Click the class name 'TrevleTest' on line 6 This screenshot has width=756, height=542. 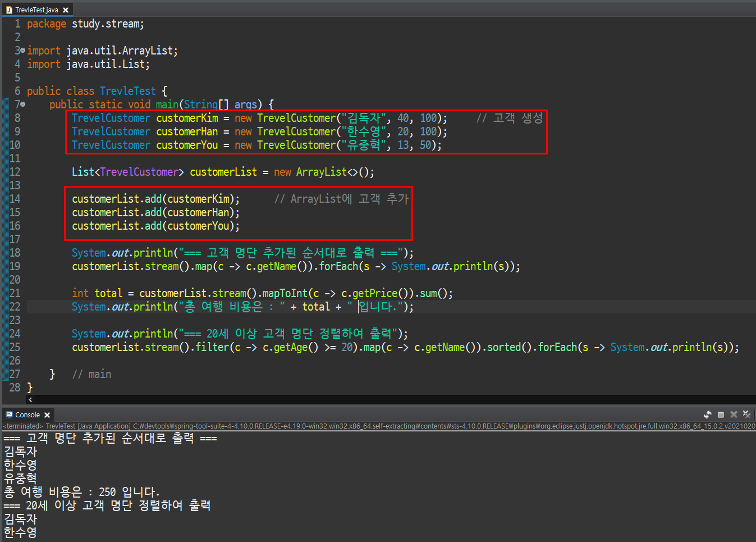(x=128, y=91)
